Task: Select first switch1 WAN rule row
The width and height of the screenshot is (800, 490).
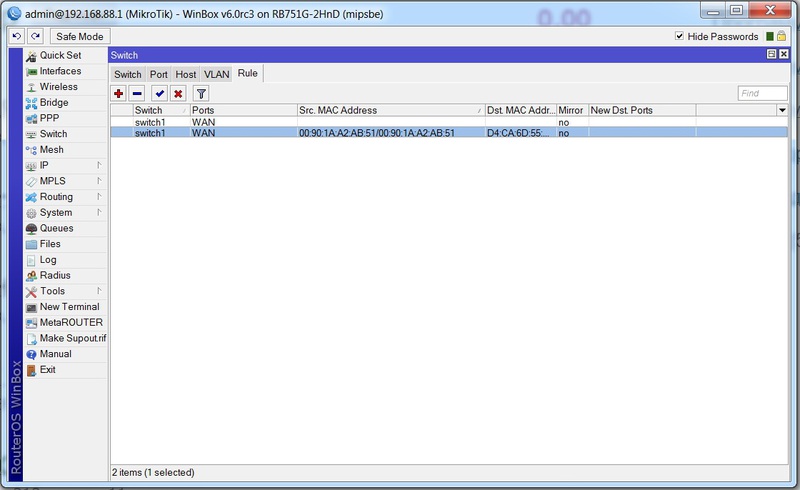Action: point(449,122)
